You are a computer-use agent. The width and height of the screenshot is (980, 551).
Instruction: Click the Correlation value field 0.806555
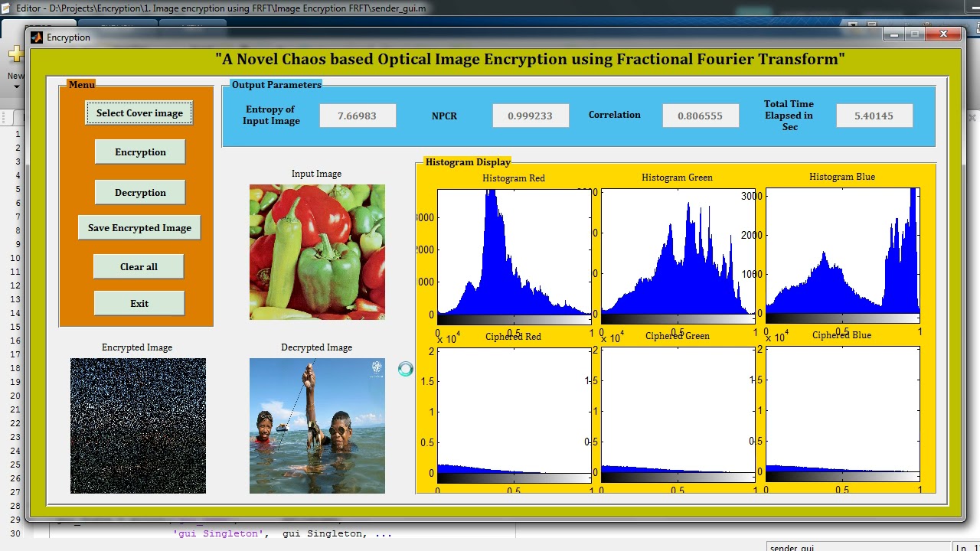point(701,116)
